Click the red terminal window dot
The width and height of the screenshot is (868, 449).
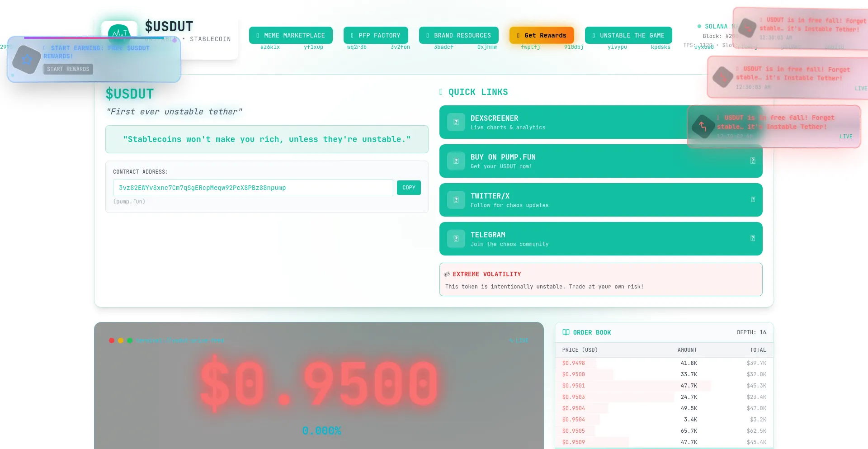[112, 340]
